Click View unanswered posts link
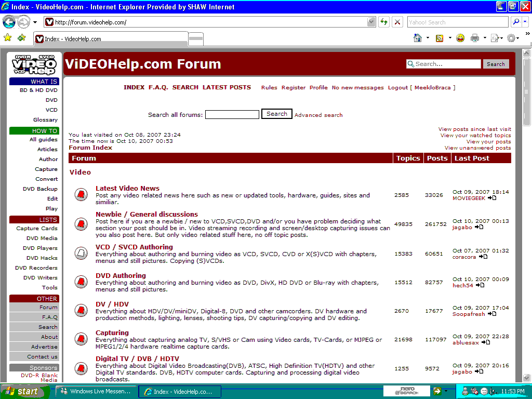Viewport: 532px width, 399px height. 478,148
